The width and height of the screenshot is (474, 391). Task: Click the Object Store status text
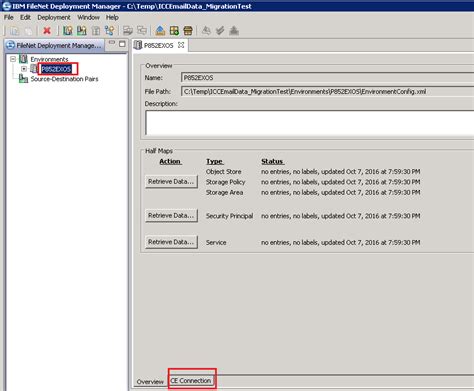340,172
